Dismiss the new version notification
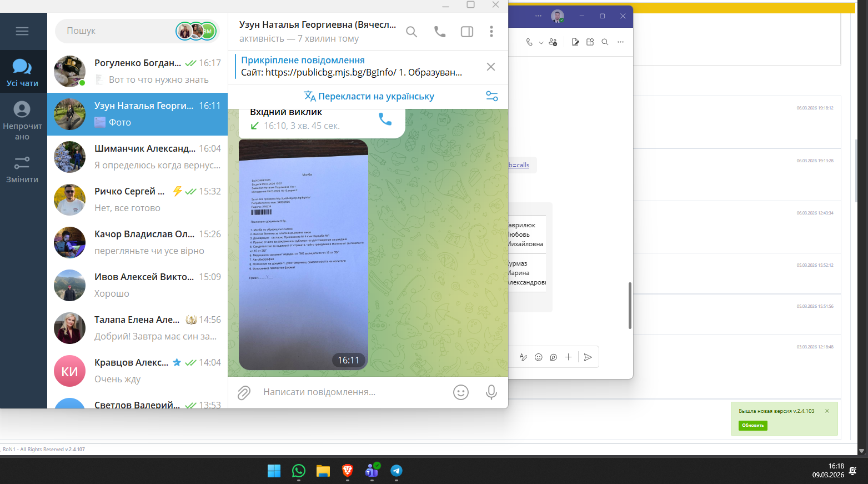This screenshot has width=868, height=484. coord(827,411)
